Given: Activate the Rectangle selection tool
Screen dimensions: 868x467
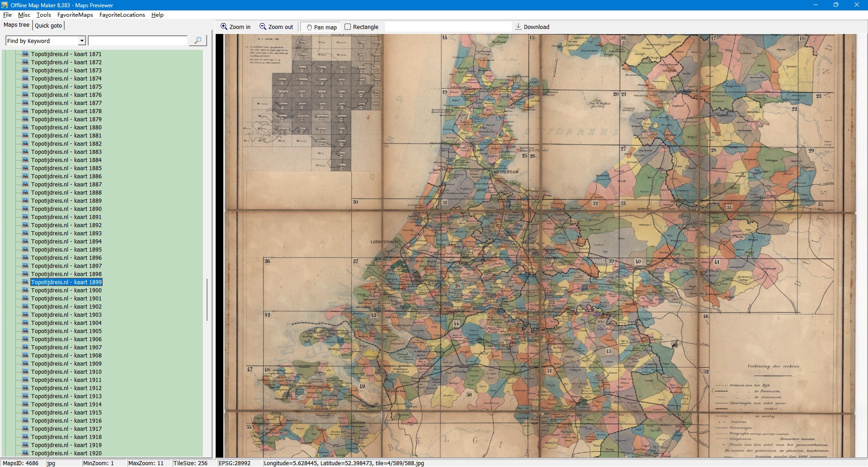Looking at the screenshot, I should click(x=348, y=27).
